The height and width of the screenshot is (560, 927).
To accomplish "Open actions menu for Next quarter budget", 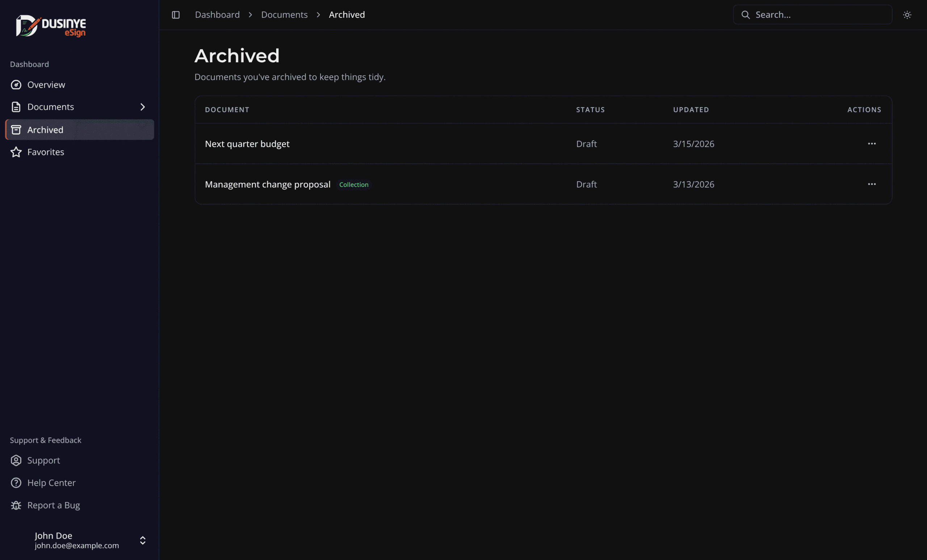I will click(872, 144).
